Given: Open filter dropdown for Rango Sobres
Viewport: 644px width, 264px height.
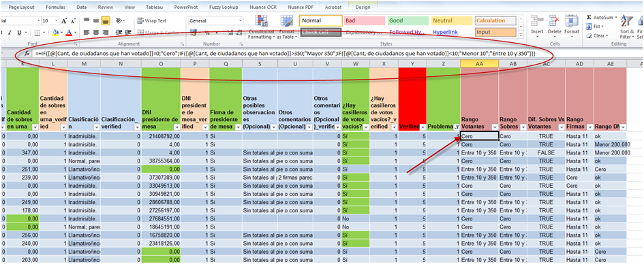Looking at the screenshot, I should [523, 127].
